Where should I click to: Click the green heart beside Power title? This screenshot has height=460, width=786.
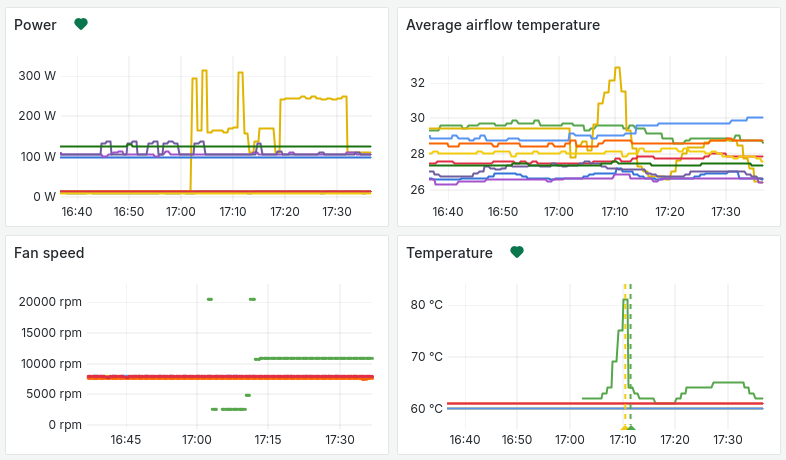coord(81,24)
